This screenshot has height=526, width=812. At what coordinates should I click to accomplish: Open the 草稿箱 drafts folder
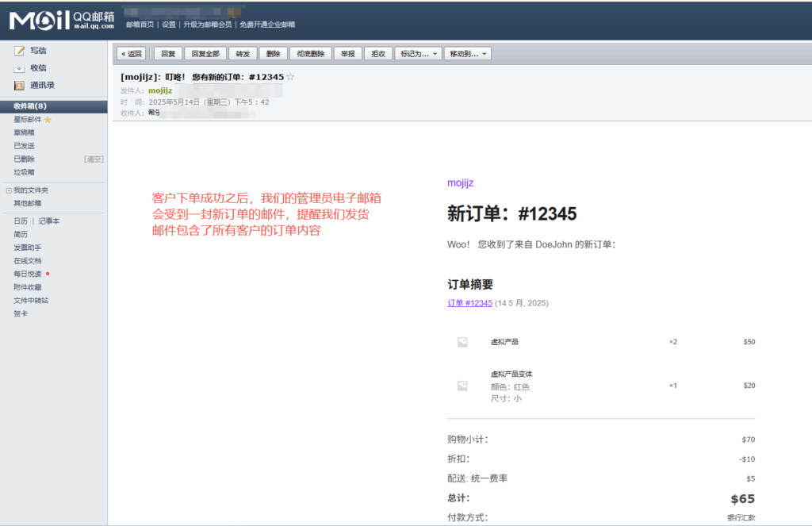coord(24,133)
